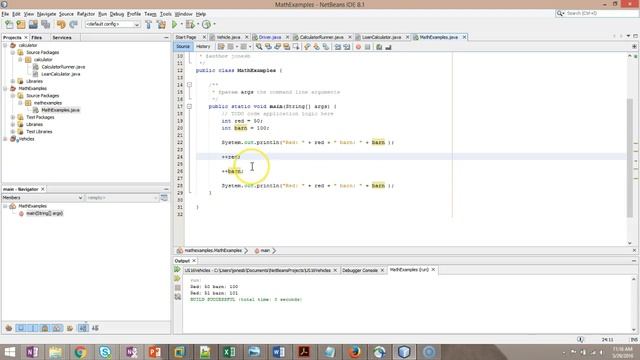Collapse the MathExamples project node
Viewport: 640px width, 360px height.
tap(5, 88)
